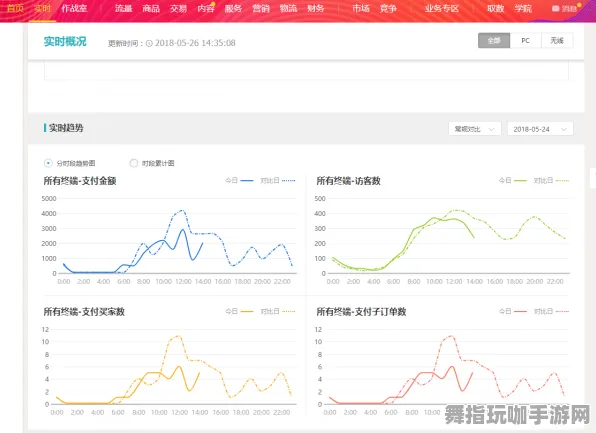This screenshot has width=596, height=433.
Task: Click the clock icon next to 更新时间
Action: [149, 43]
